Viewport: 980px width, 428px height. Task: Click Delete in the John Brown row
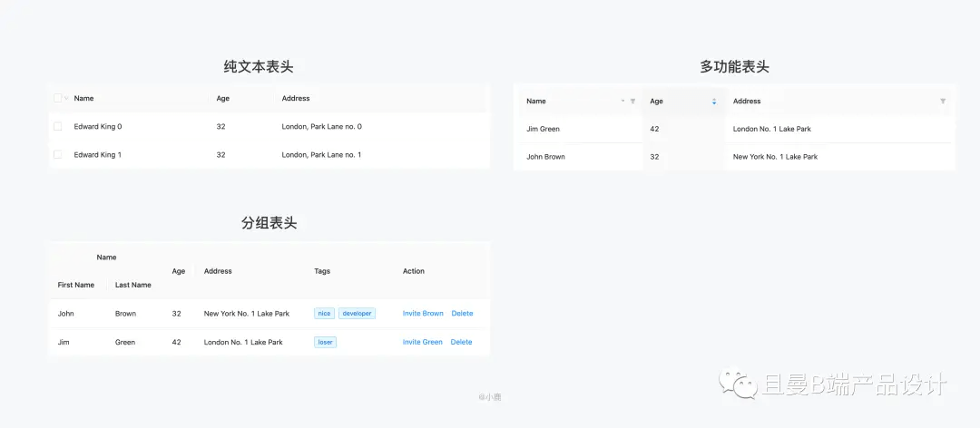coord(463,314)
